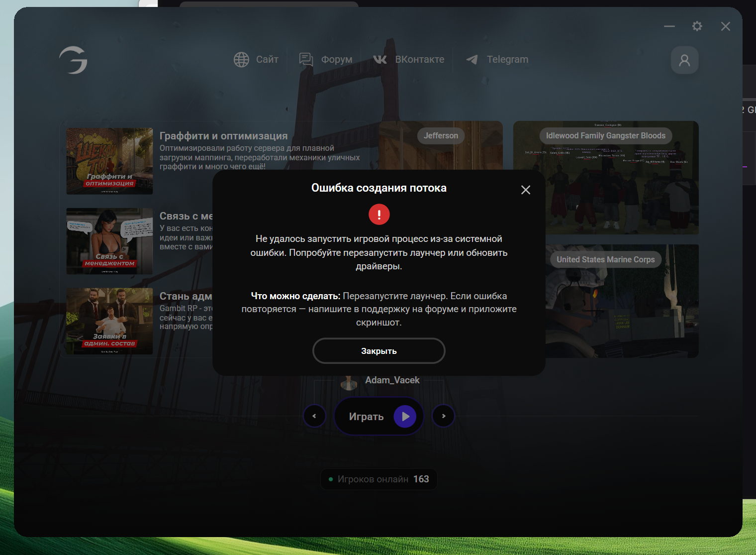The width and height of the screenshot is (756, 555).
Task: Select next character with right arrow
Action: pos(444,416)
